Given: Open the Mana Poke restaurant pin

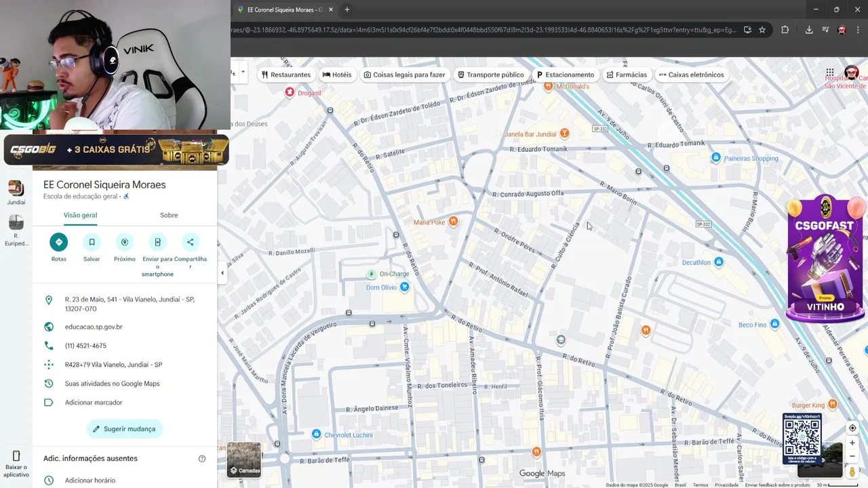Looking at the screenshot, I should [454, 222].
